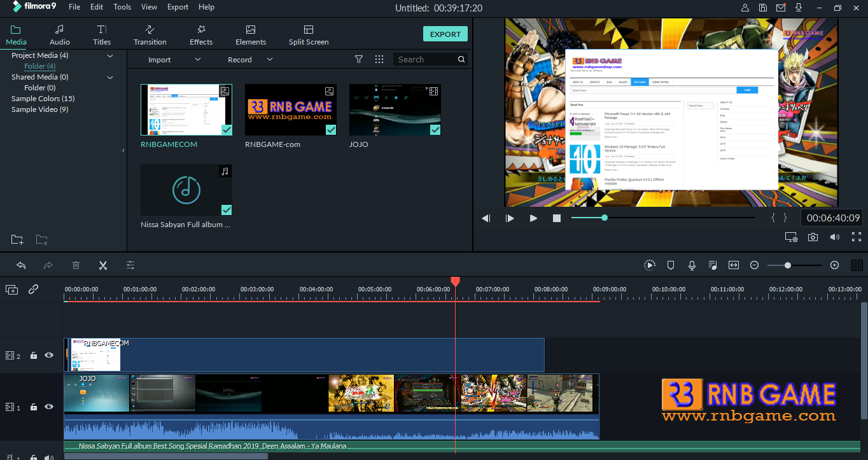Click the teal EXPORT button

pyautogui.click(x=445, y=34)
